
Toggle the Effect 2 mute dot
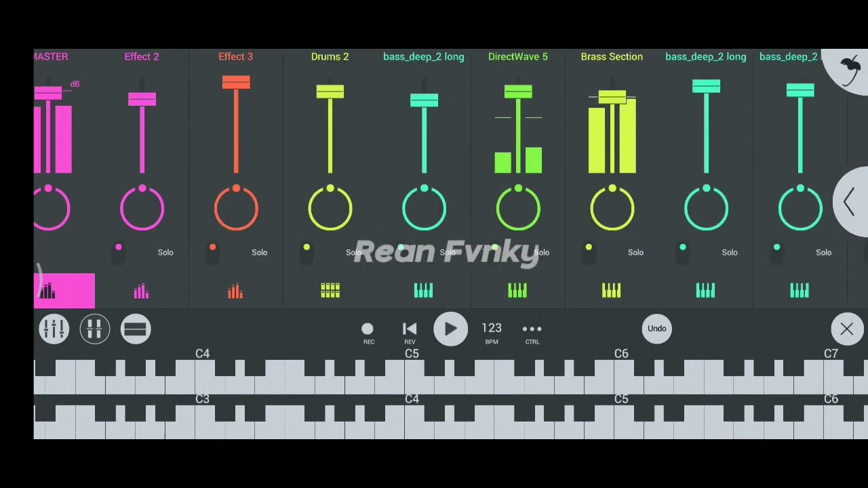click(x=119, y=247)
